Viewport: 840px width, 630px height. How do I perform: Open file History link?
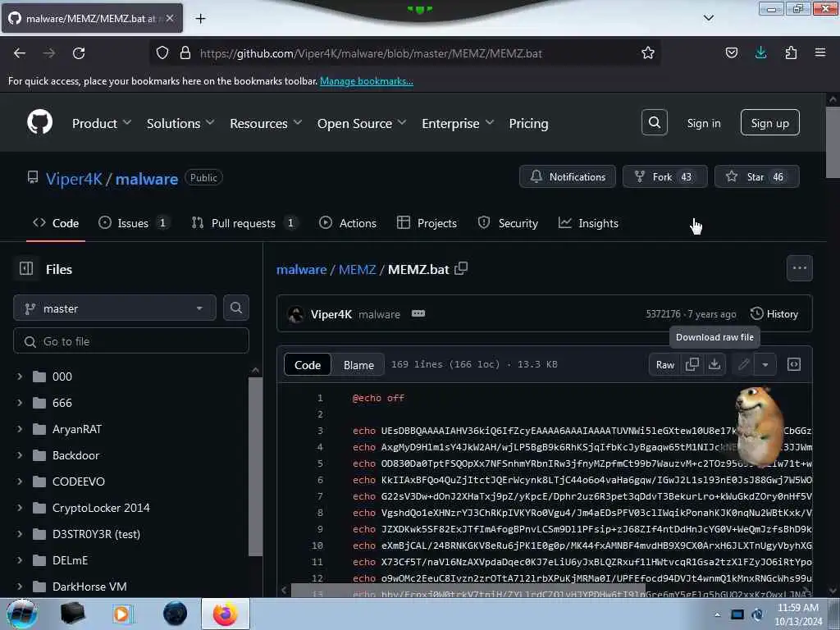(x=774, y=314)
